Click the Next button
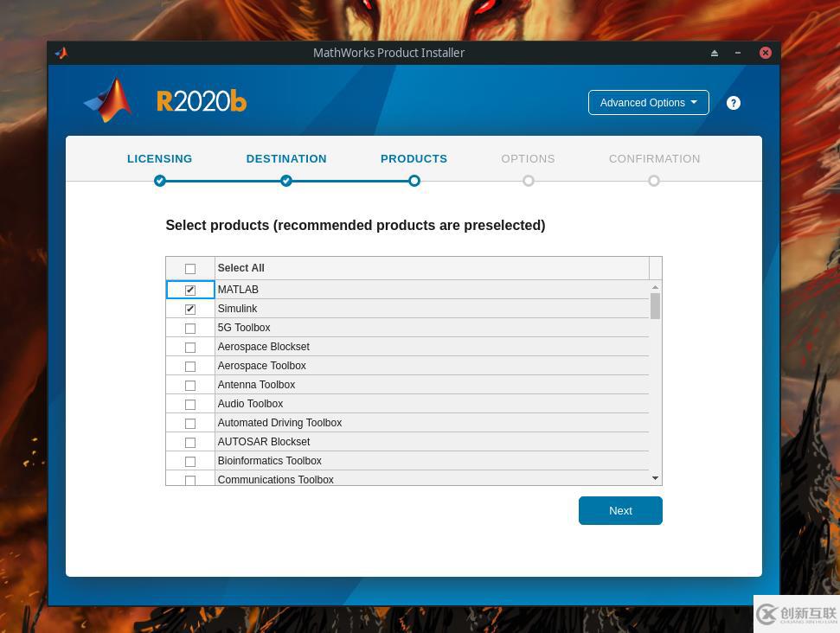This screenshot has height=633, width=840. (x=620, y=510)
